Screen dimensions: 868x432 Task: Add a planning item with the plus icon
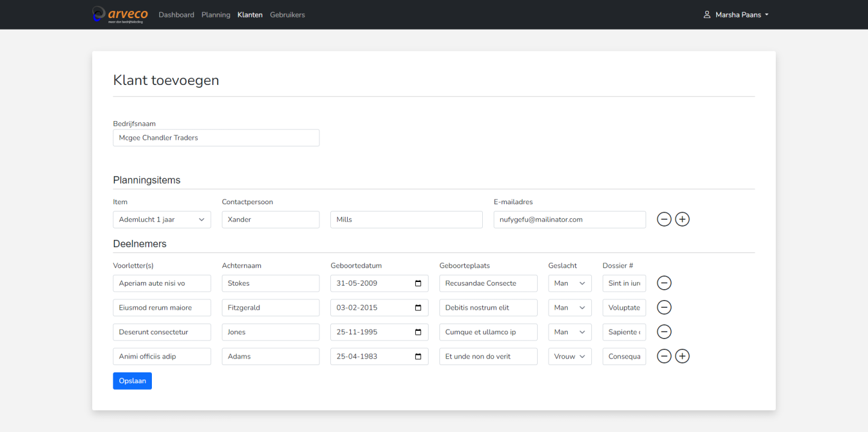[682, 219]
